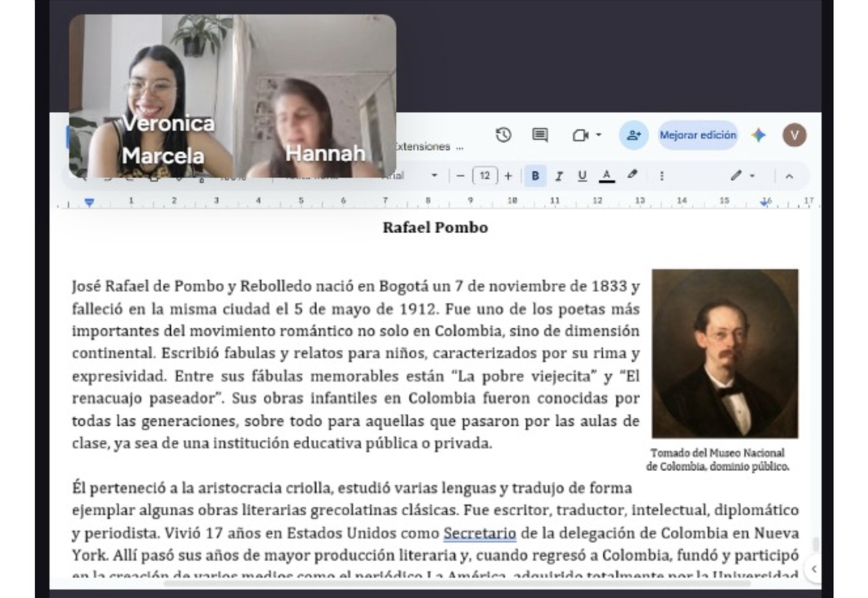Image resolution: width=868 pixels, height=598 pixels.
Task: Collapse the toolbar with the up chevron
Action: 789,177
